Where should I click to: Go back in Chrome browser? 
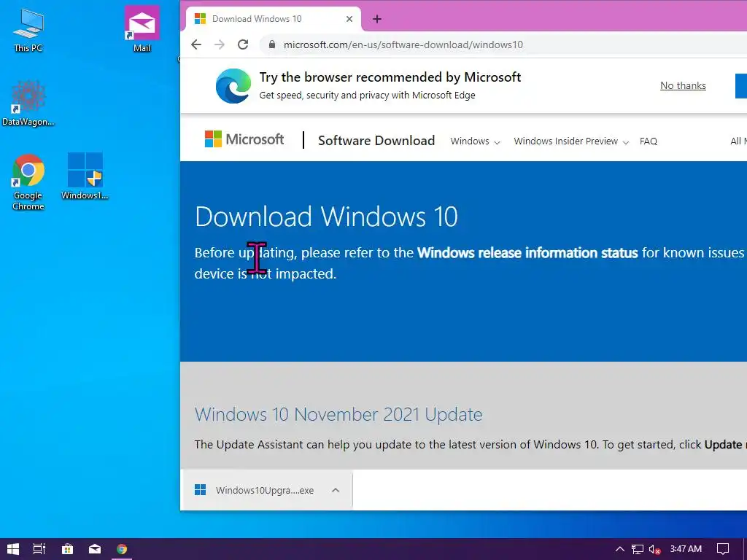tap(196, 44)
